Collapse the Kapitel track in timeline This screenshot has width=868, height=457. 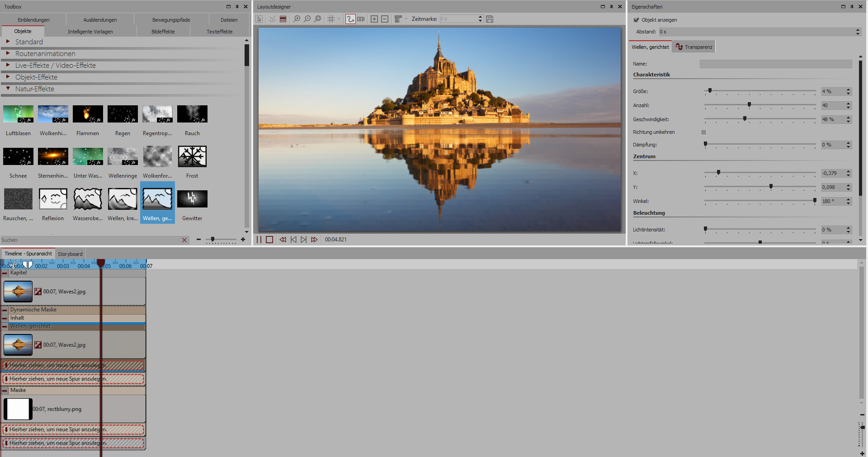[5, 273]
